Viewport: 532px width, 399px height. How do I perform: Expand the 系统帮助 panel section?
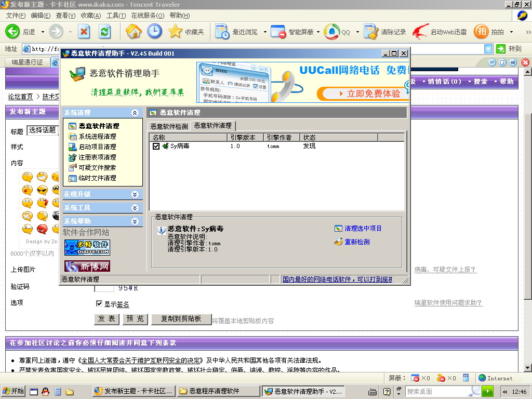[x=135, y=221]
